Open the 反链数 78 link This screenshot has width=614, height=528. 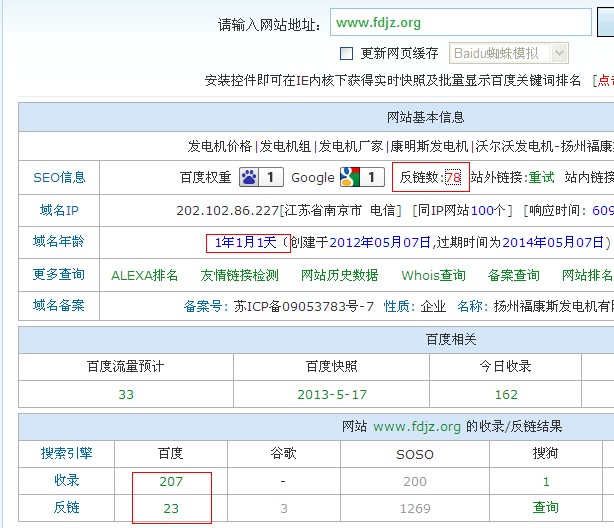click(x=453, y=178)
